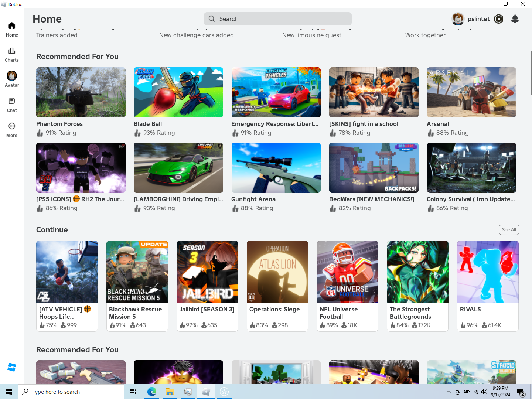Open the Colony Survival thumbnail

471,168
